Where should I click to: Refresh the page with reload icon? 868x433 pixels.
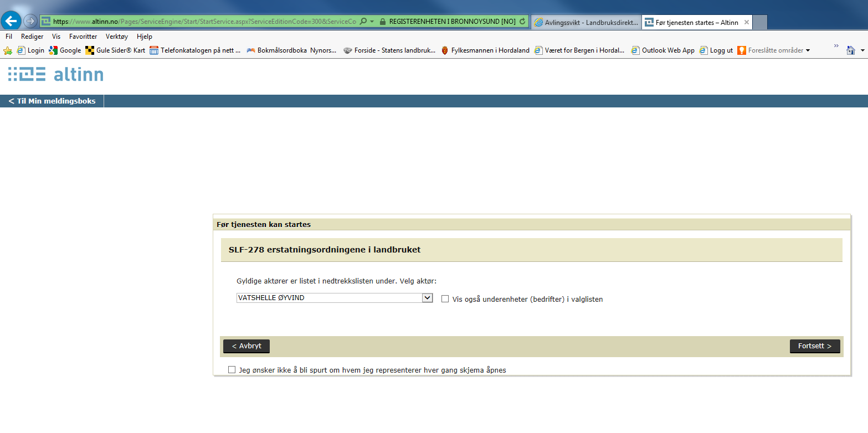click(522, 22)
